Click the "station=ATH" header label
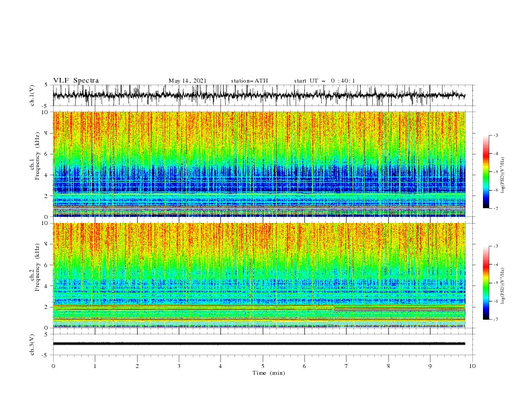 [x=249, y=81]
